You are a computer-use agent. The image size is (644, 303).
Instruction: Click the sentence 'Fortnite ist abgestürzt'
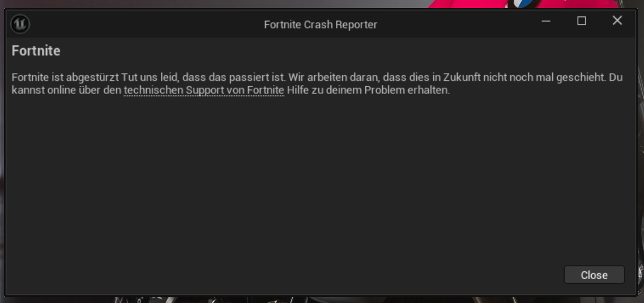pos(65,77)
